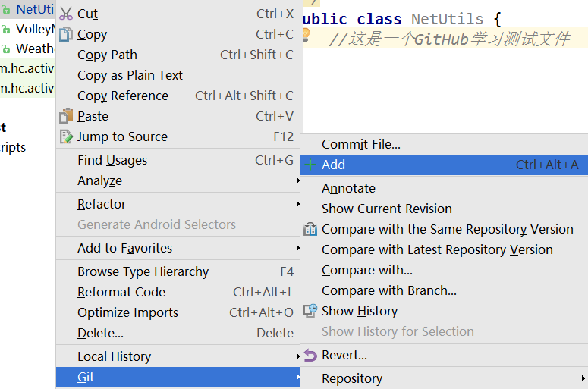The height and width of the screenshot is (389, 588).
Task: Choose Reformat Code option
Action: (x=121, y=292)
